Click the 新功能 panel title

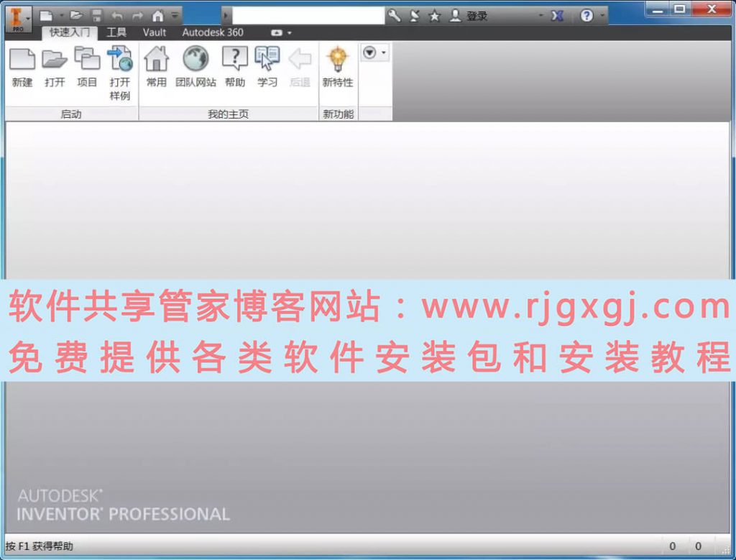[x=338, y=114]
